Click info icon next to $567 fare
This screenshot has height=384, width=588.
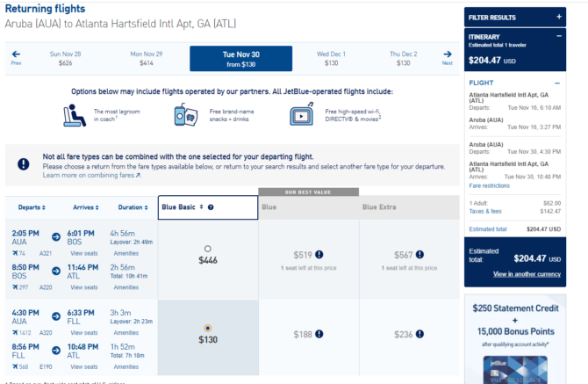coord(420,255)
